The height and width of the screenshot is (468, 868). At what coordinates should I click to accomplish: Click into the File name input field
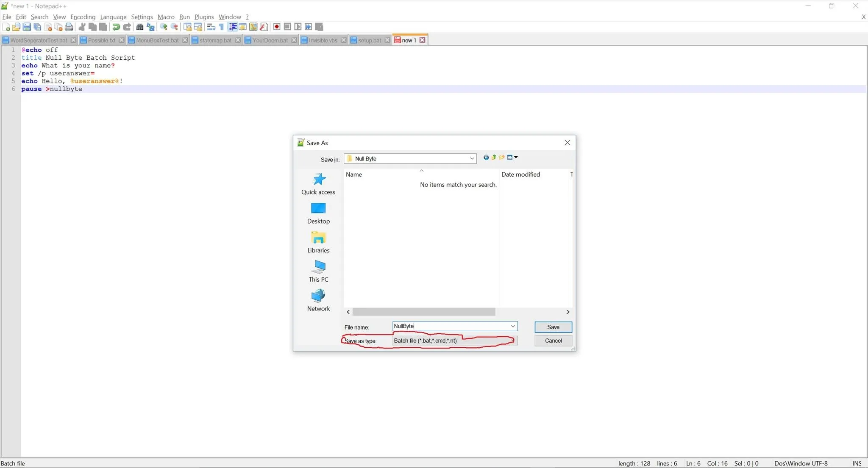(451, 327)
